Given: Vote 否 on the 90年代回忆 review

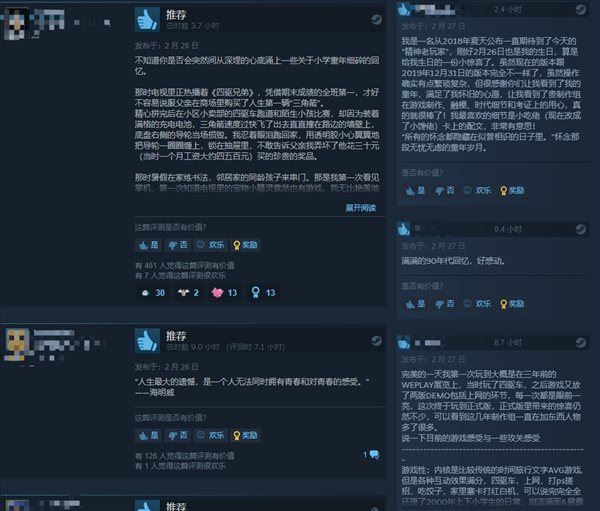Looking at the screenshot, I should click(445, 304).
